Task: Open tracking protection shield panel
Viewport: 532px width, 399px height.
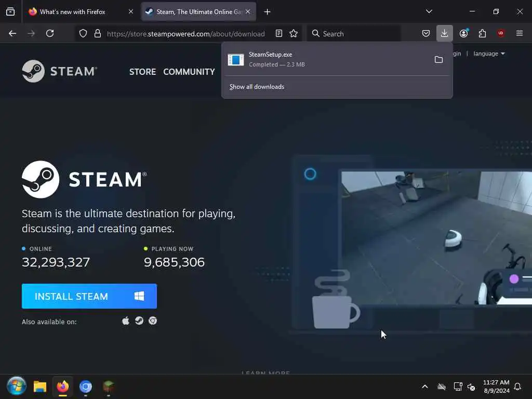Action: click(x=83, y=34)
